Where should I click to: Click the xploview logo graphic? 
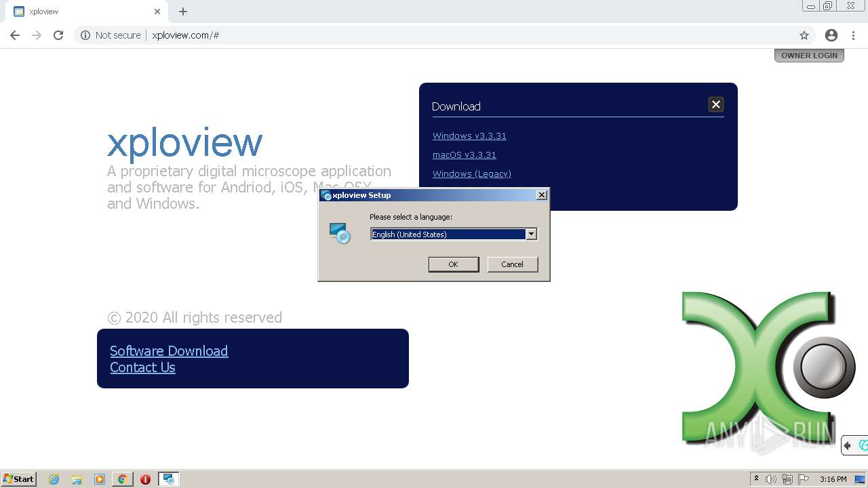768,369
